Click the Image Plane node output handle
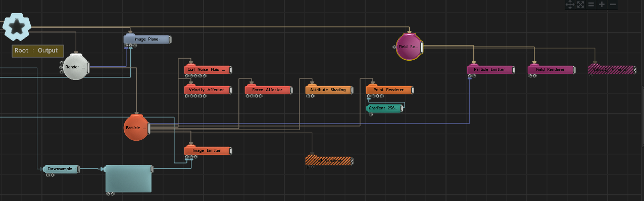 170,39
